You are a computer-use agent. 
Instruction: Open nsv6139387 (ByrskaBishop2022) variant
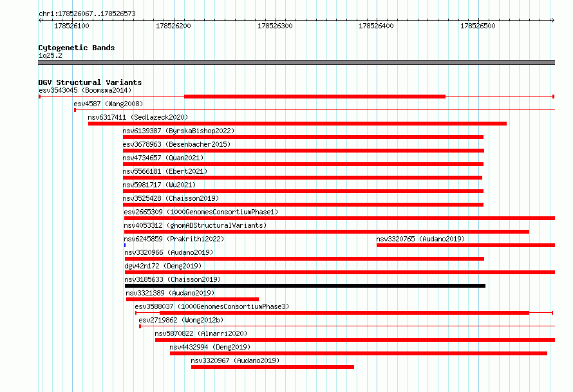coord(178,131)
